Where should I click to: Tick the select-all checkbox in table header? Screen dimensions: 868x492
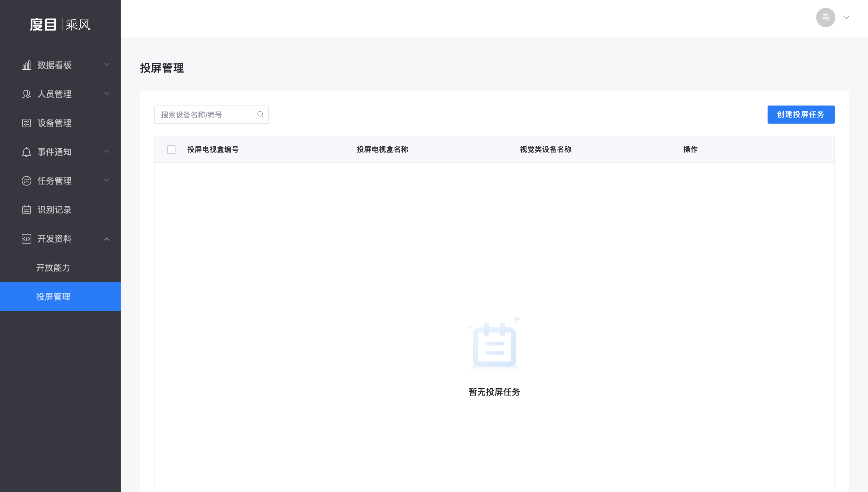171,149
